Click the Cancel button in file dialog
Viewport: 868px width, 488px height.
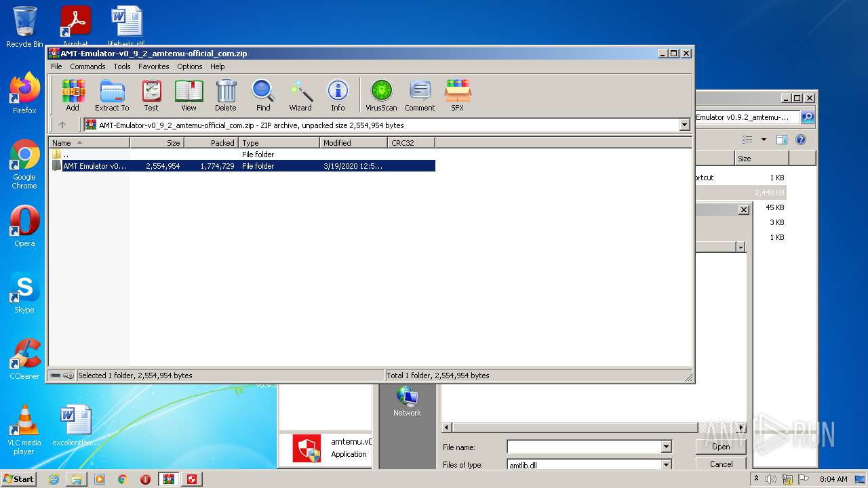pos(721,464)
